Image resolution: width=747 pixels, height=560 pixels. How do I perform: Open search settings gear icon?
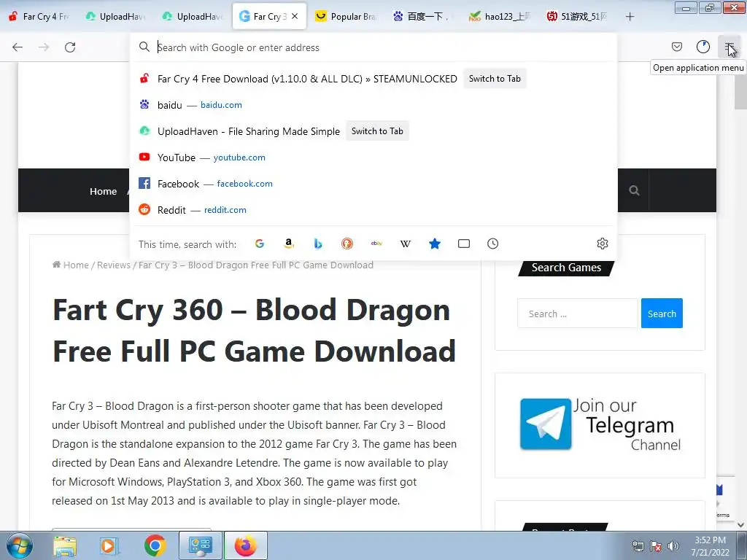tap(602, 244)
